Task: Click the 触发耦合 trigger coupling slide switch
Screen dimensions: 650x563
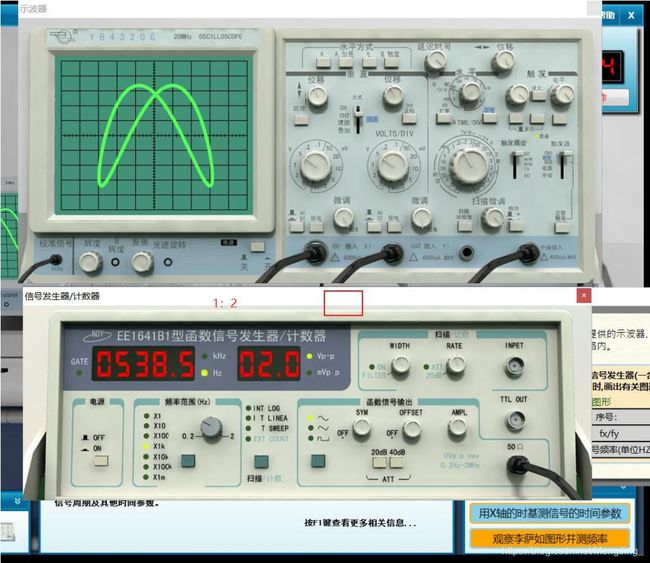Action: [x=516, y=165]
